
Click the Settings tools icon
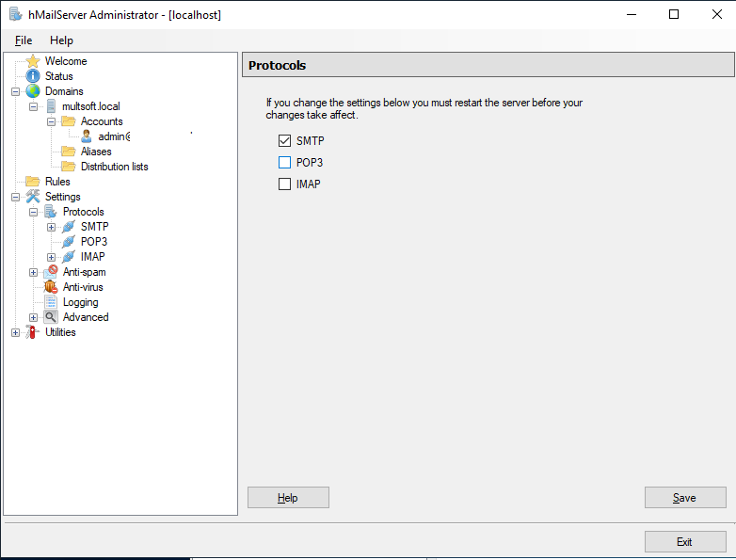[33, 197]
